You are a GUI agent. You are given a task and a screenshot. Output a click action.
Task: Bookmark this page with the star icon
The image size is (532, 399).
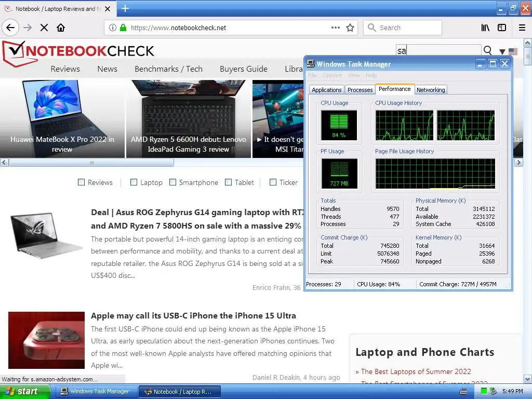[350, 28]
